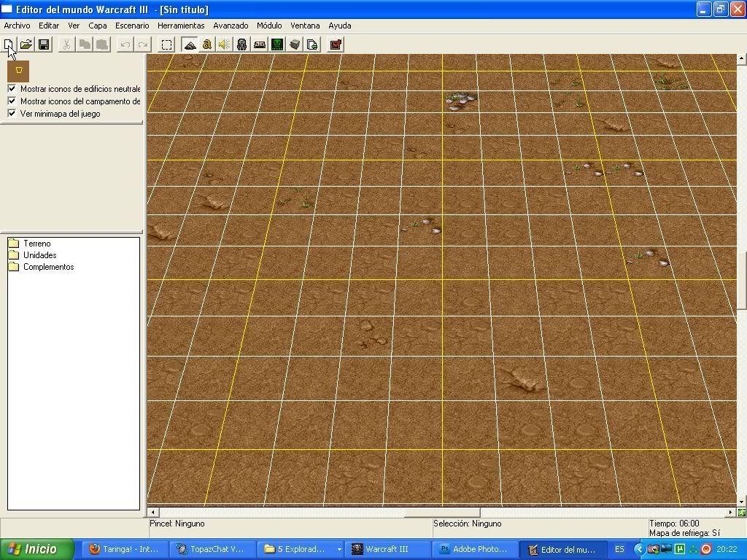
Task: Open the Object Manager cube icon
Action: [295, 44]
